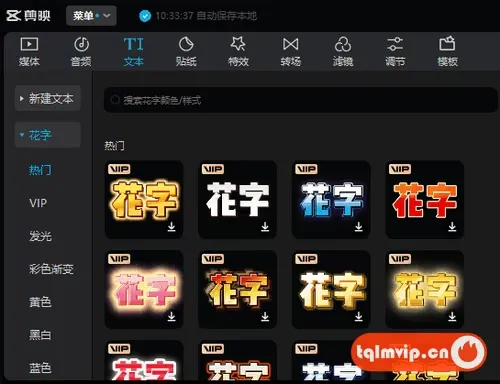Click the auto-save checkmark status icon

145,16
